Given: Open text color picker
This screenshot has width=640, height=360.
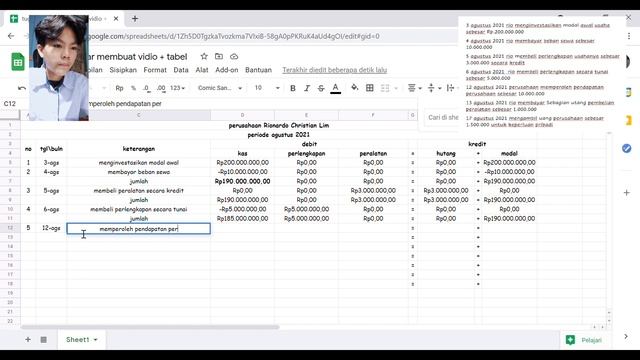Looking at the screenshot, I should (x=336, y=88).
